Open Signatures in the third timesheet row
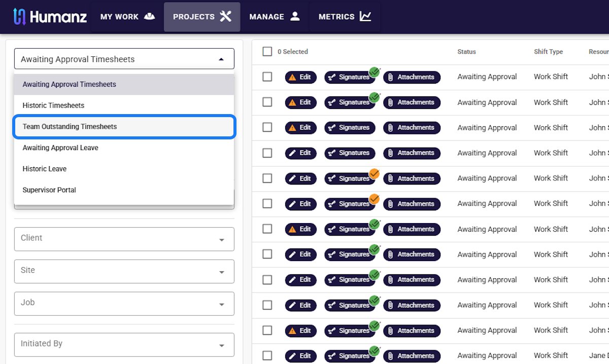 (x=350, y=128)
